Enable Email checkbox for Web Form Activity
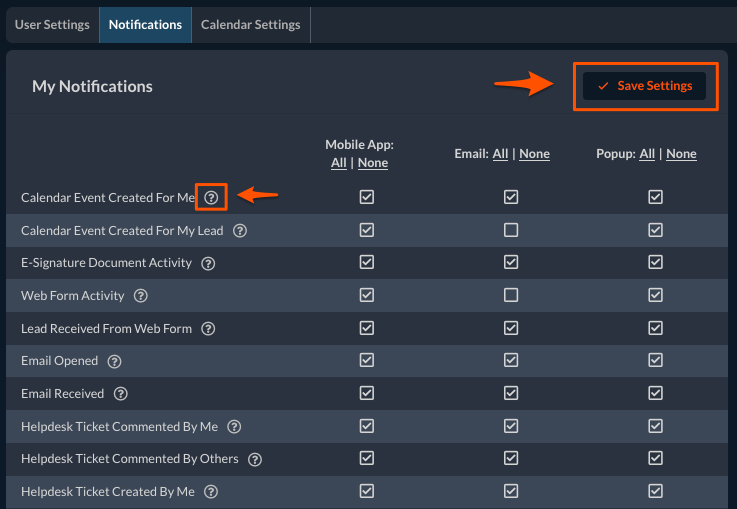 (511, 295)
